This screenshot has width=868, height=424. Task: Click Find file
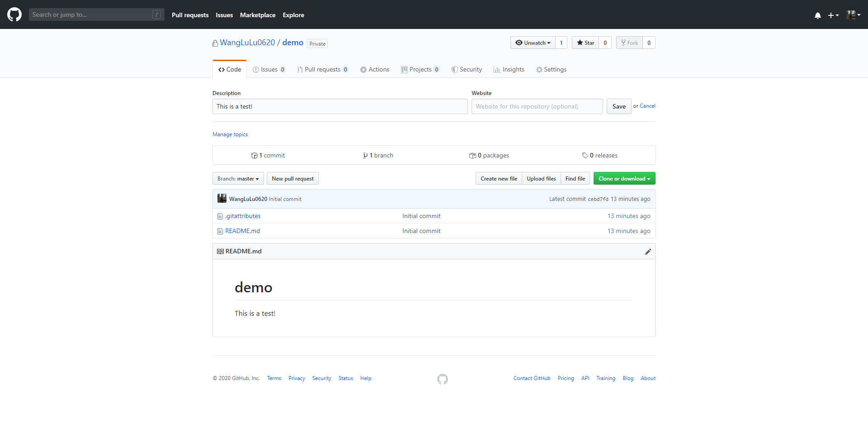click(x=575, y=178)
